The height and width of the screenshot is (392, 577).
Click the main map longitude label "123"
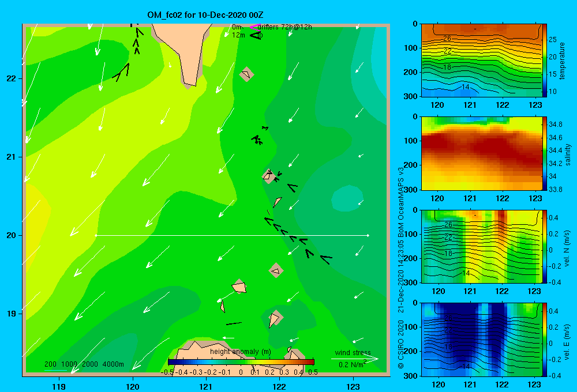(353, 386)
